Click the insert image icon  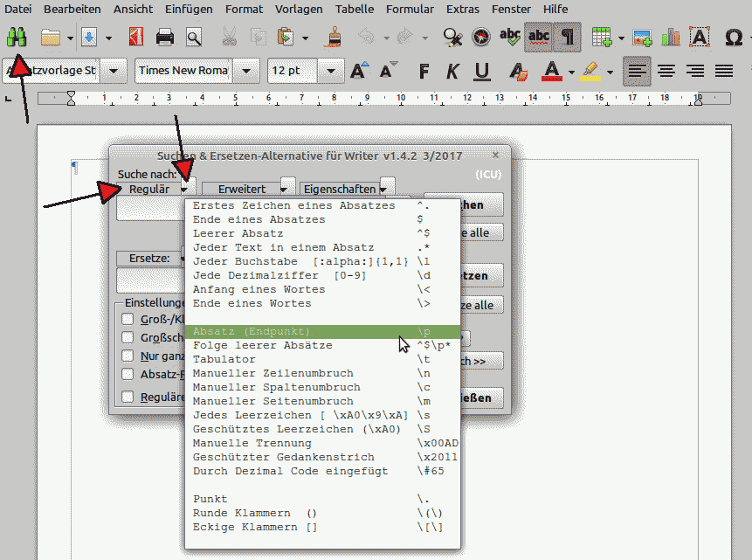point(642,38)
